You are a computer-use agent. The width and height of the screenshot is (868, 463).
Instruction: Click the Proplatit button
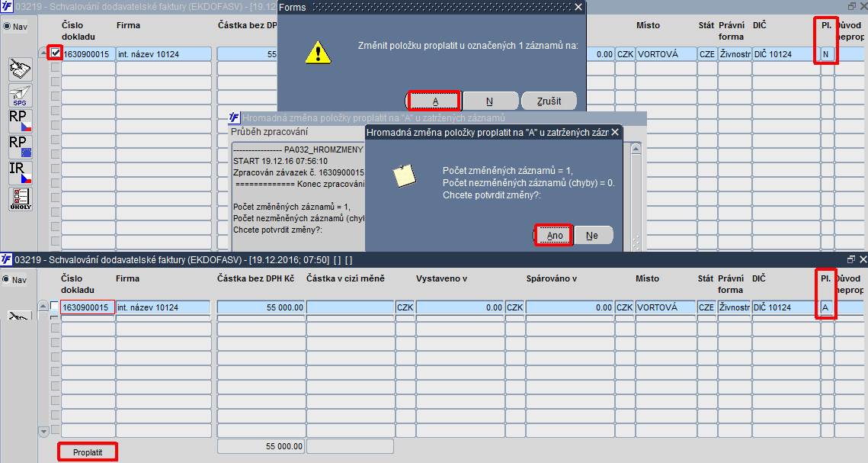88,452
